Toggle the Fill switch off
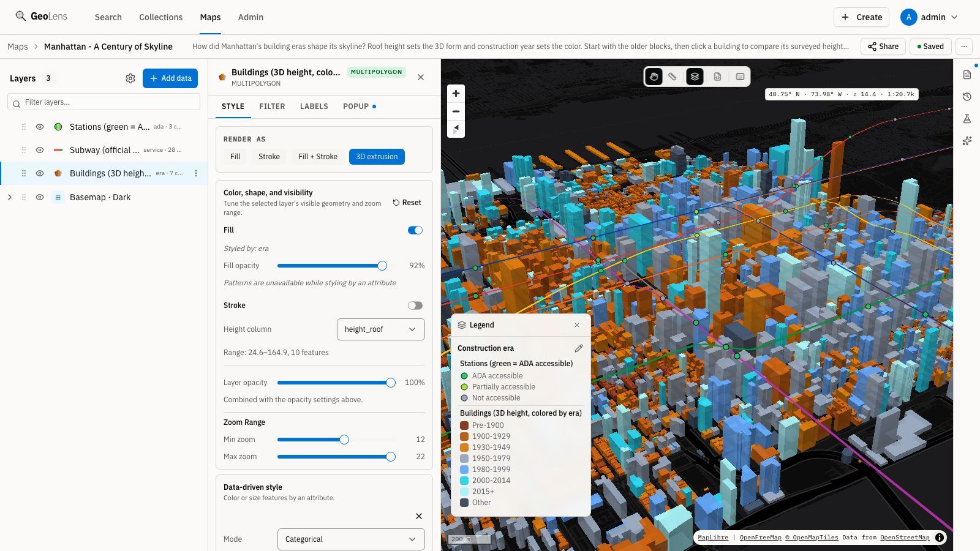The height and width of the screenshot is (551, 980). pos(415,230)
